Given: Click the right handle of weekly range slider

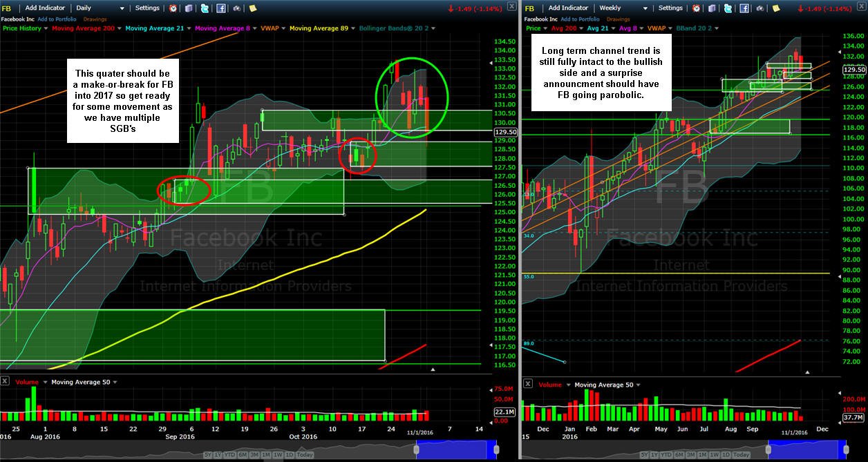Looking at the screenshot, I should point(846,450).
